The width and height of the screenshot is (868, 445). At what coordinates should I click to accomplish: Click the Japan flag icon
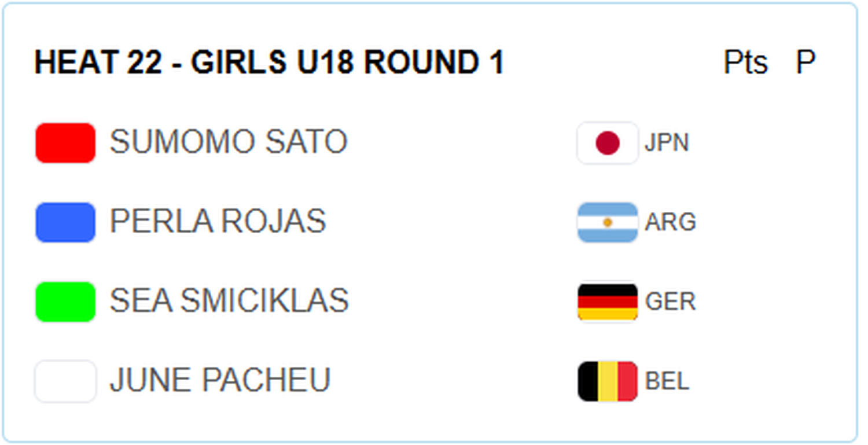608,143
